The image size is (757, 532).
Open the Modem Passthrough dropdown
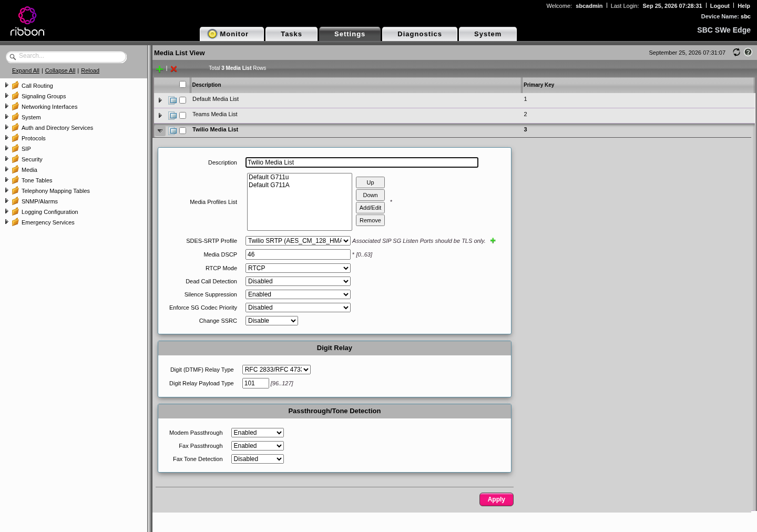click(258, 433)
